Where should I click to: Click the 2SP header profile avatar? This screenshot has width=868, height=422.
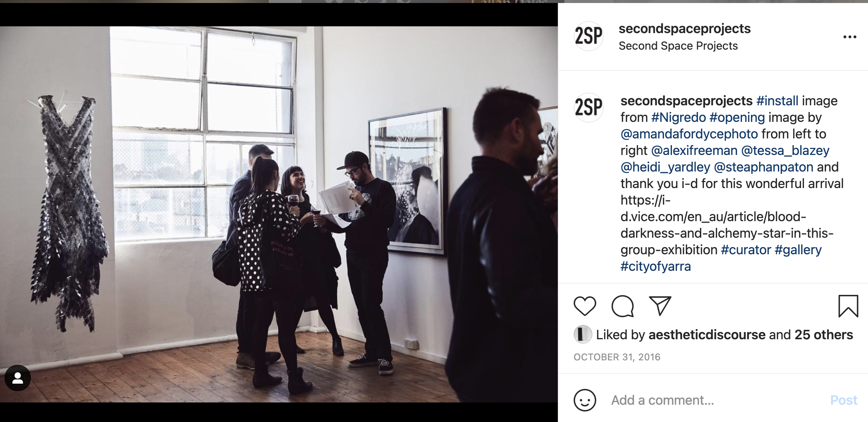[x=588, y=36]
